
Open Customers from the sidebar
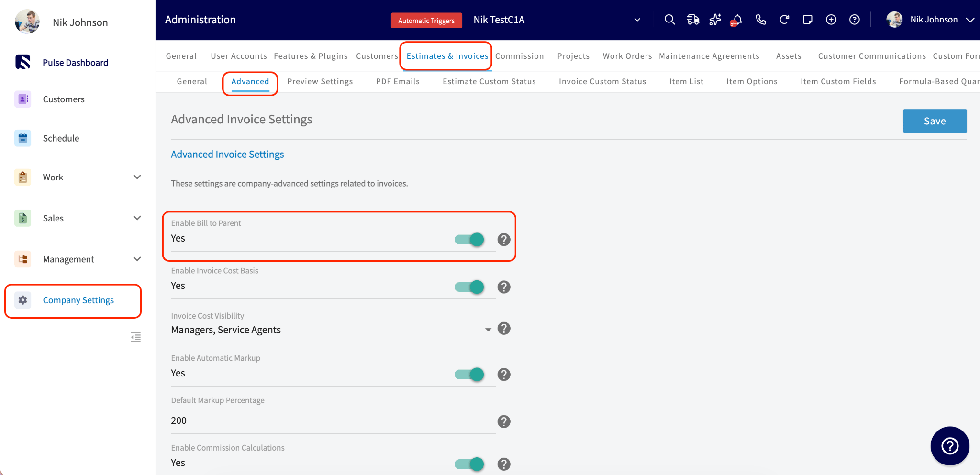tap(64, 99)
